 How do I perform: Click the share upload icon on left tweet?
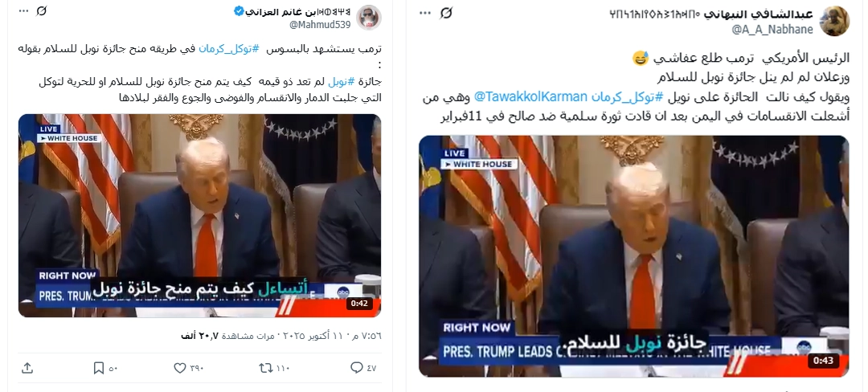(27, 368)
